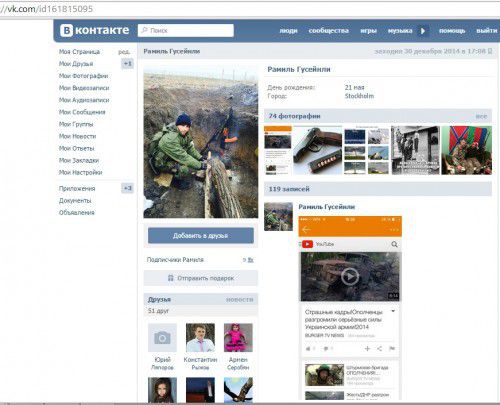Open the orange screenshot photo thumbnail

(x=278, y=150)
